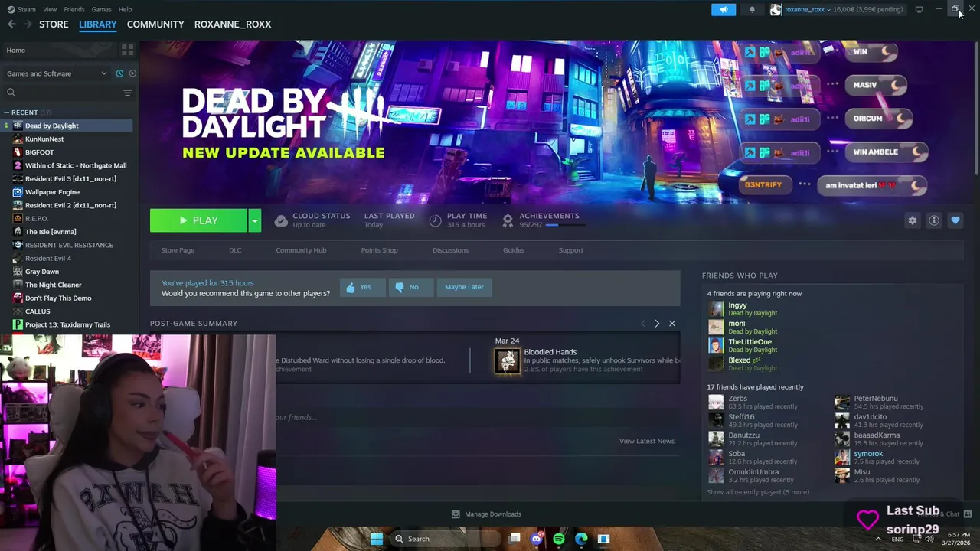Open Windows Start menu
The image size is (980, 551).
tap(377, 539)
